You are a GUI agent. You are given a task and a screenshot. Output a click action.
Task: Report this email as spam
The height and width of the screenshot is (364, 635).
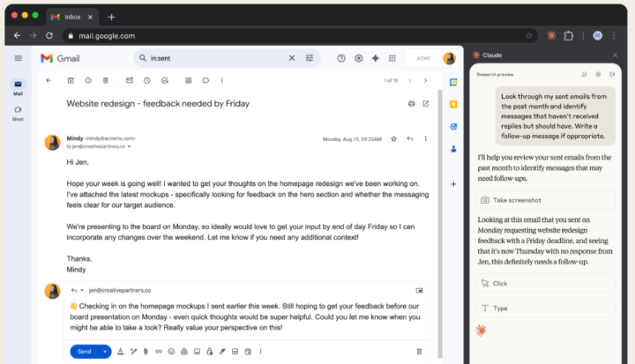click(x=88, y=80)
